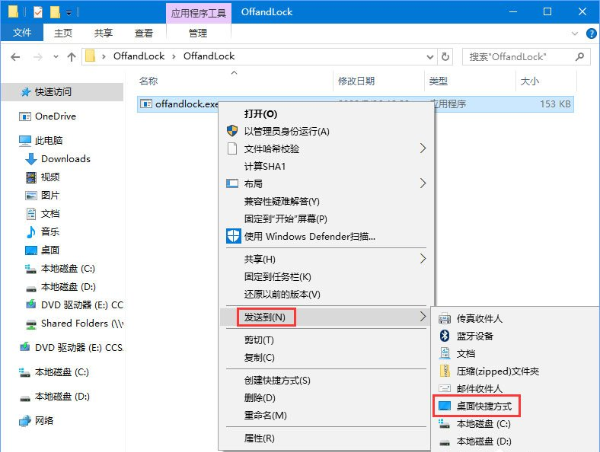Open customize quick access toolbar dropdown
Viewport: 600px width, 452px height.
point(69,13)
